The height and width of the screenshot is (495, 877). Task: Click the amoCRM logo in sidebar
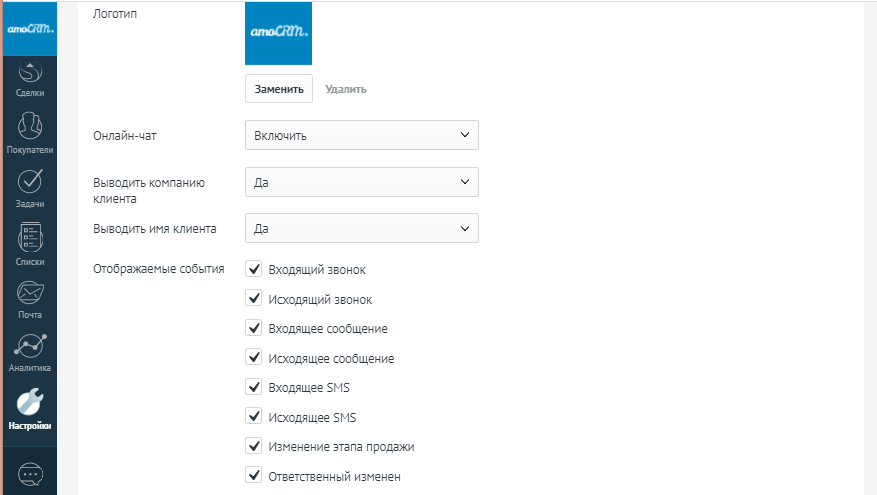(28, 28)
